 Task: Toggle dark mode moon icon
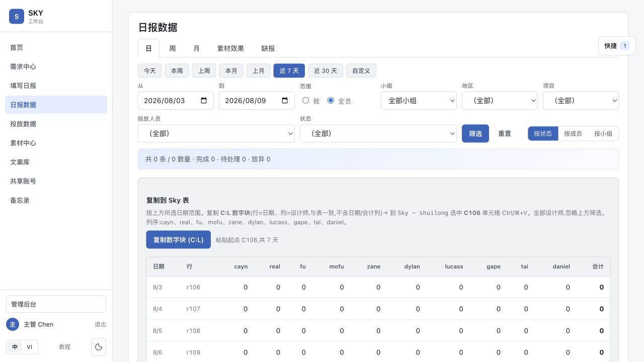pyautogui.click(x=99, y=347)
